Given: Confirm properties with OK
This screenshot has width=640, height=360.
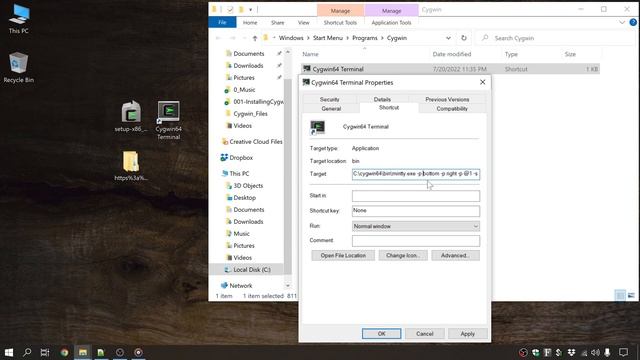Looking at the screenshot, I should point(381,333).
